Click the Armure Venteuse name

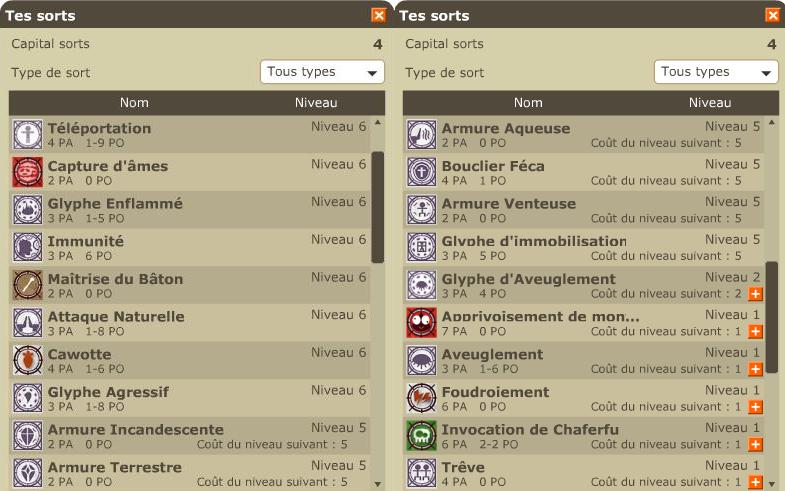(509, 204)
